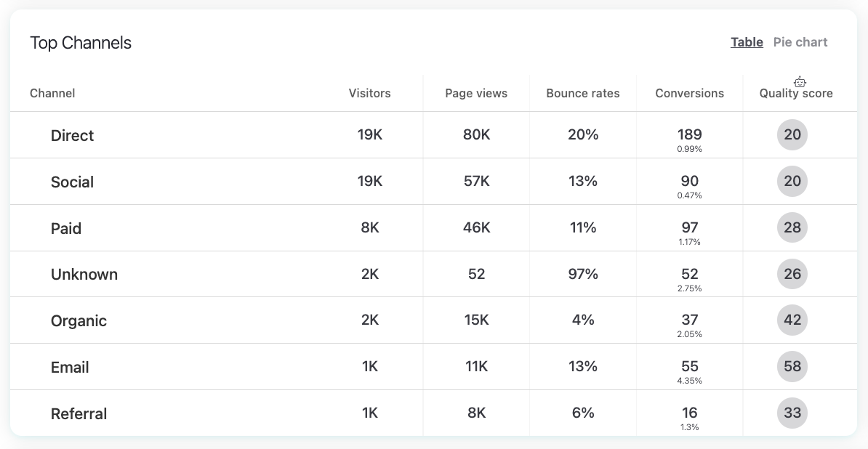Select the Paid channel
The image size is (868, 449).
tap(66, 229)
